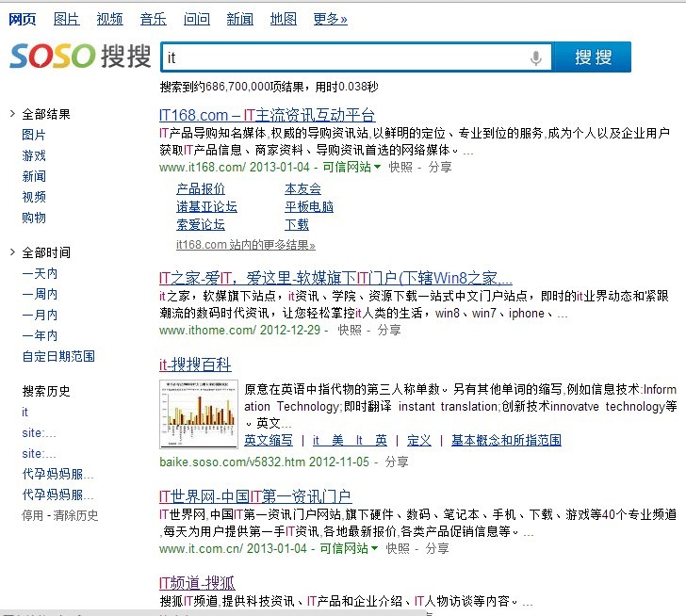This screenshot has width=686, height=616.
Task: Switch to the 视频 tab at top
Action: coord(109,19)
